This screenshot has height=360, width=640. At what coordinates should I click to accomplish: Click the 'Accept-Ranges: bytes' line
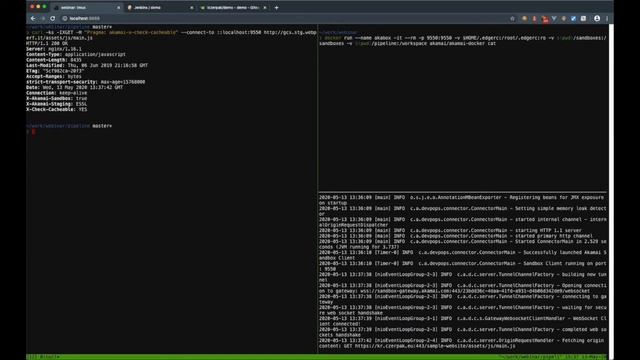[x=54, y=76]
